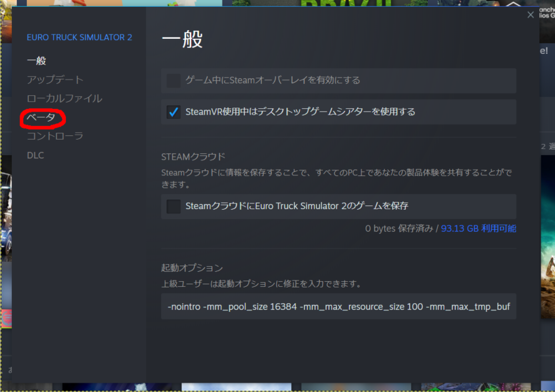555x392 pixels.
Task: Toggle Steamオーバーレイを有効にする checkbox
Action: point(174,81)
